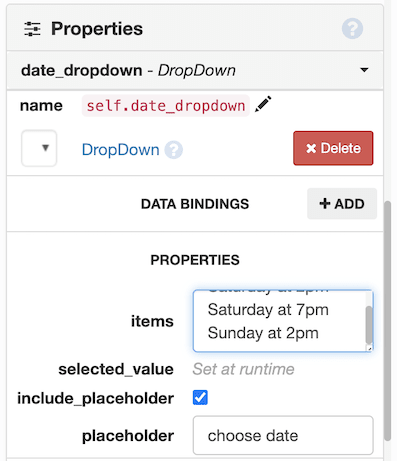The height and width of the screenshot is (461, 397).
Task: Edit component name with pencil icon
Action: (263, 104)
